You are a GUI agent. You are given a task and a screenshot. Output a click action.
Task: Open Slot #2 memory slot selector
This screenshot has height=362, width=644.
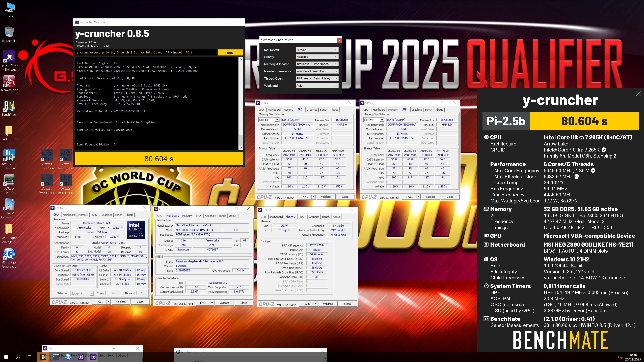(269, 120)
